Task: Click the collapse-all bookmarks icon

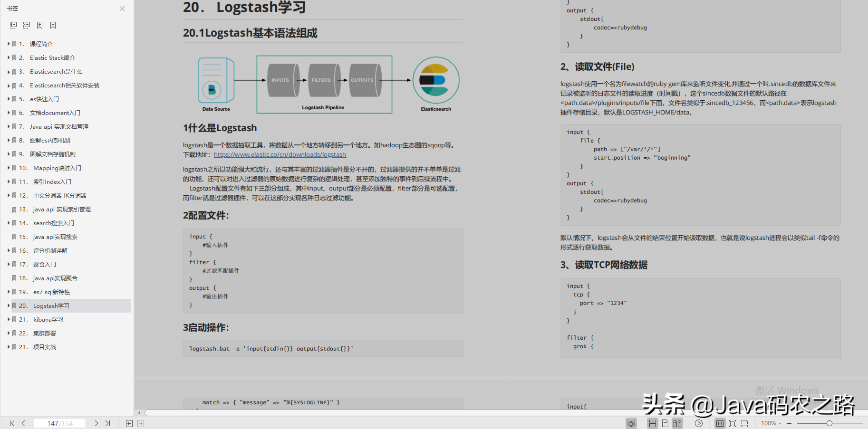Action: pyautogui.click(x=27, y=25)
